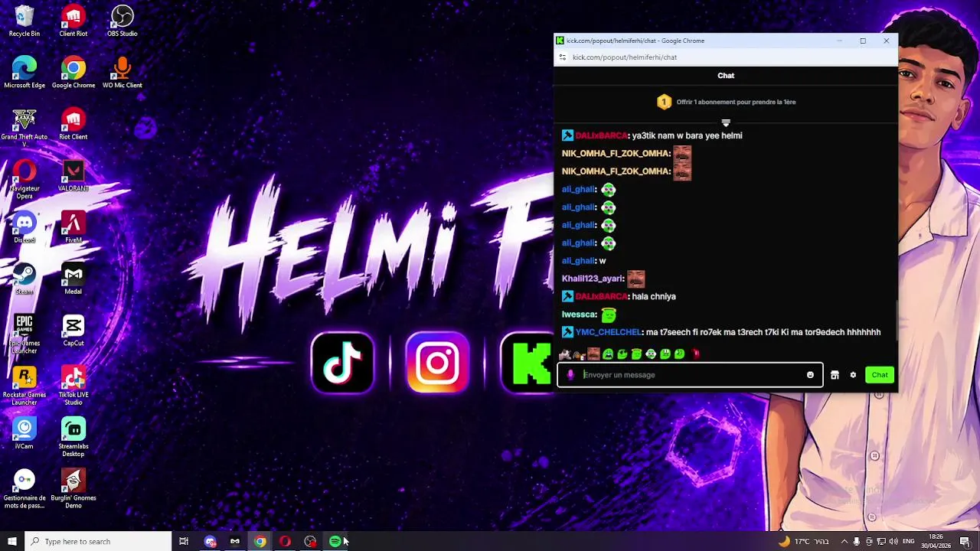The height and width of the screenshot is (551, 980).
Task: Switch to Google Chrome on the taskbar
Action: [260, 541]
